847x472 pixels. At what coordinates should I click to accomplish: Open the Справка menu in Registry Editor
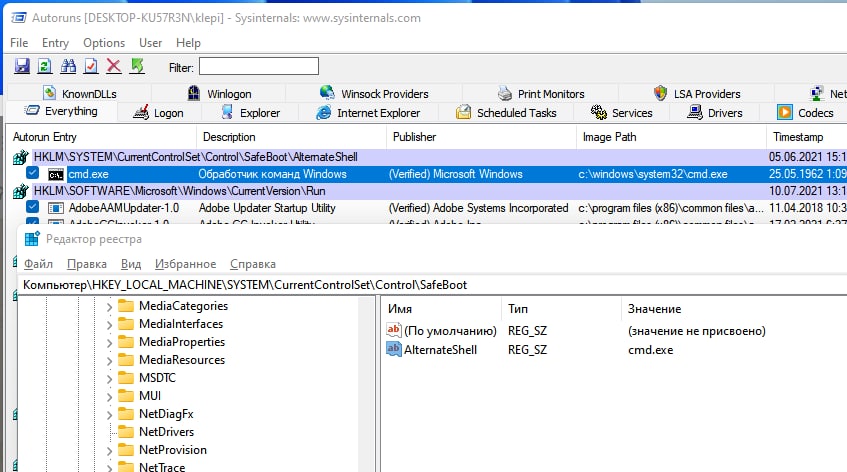tap(253, 264)
